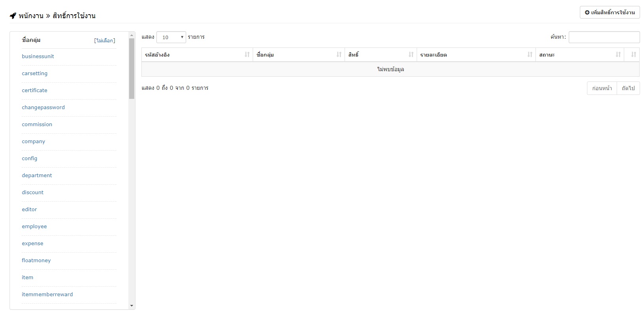Open the editor group
Image resolution: width=644 pixels, height=314 pixels.
pos(29,210)
